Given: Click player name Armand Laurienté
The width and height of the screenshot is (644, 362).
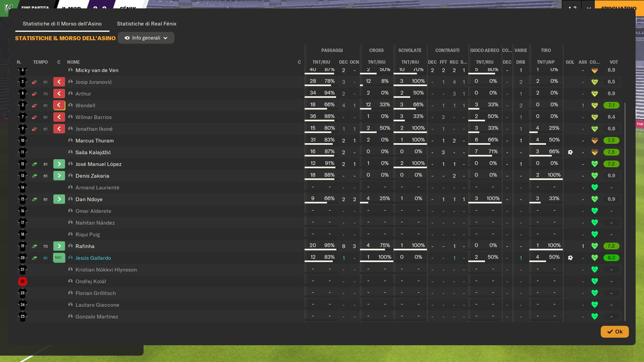Looking at the screenshot, I should [97, 188].
